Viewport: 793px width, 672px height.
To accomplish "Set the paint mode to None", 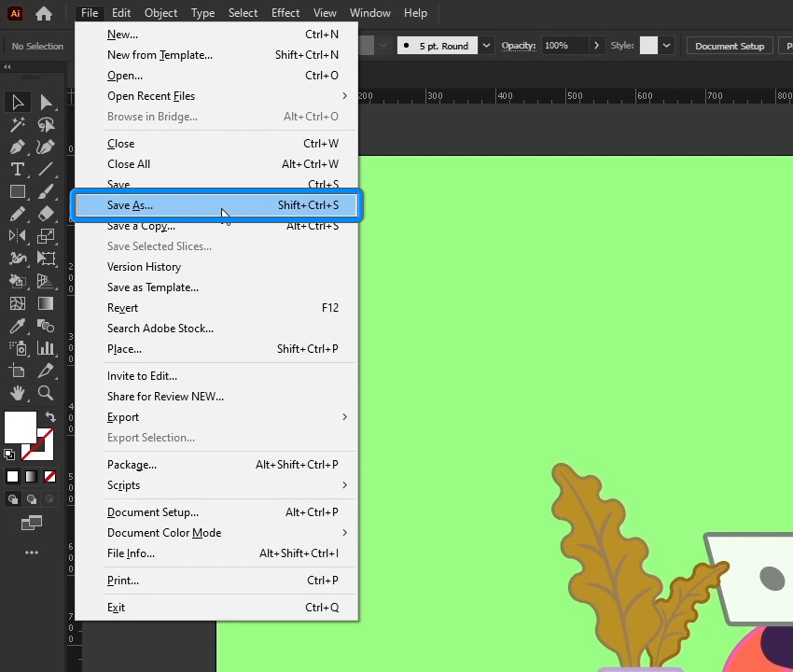I will [49, 476].
